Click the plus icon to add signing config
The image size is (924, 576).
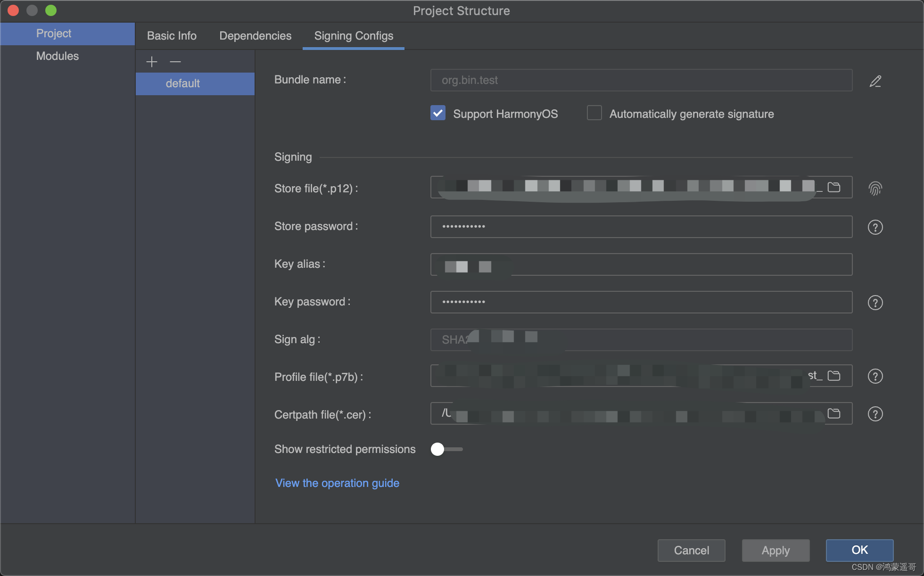tap(152, 62)
